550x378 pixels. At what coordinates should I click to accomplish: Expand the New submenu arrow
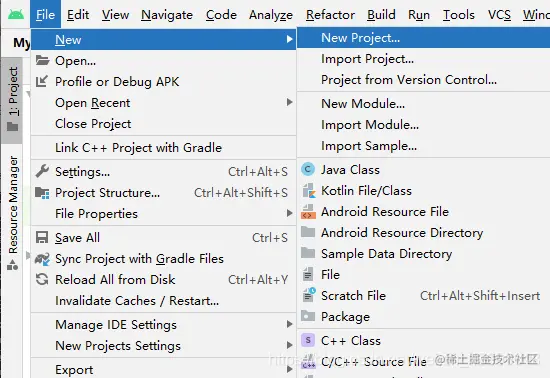coord(289,39)
